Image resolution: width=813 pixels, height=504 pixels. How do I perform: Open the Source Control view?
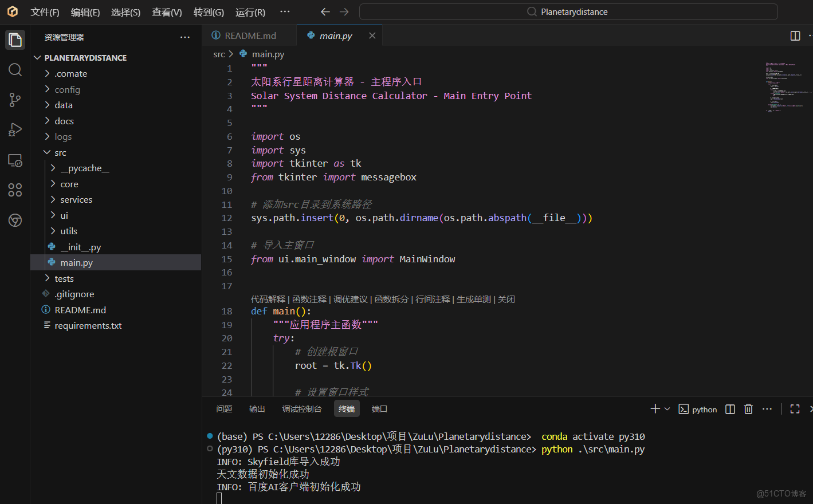[x=15, y=100]
